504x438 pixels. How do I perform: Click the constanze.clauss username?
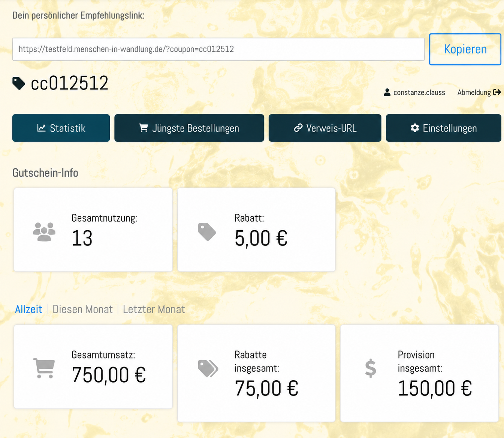point(419,92)
